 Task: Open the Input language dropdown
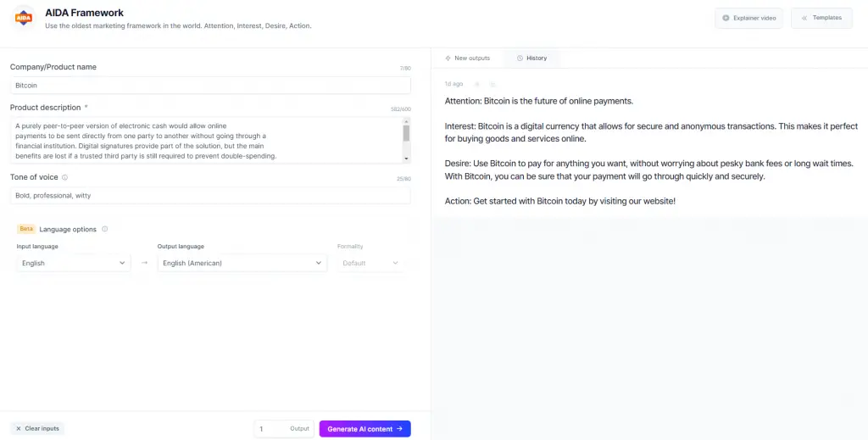[x=74, y=263]
